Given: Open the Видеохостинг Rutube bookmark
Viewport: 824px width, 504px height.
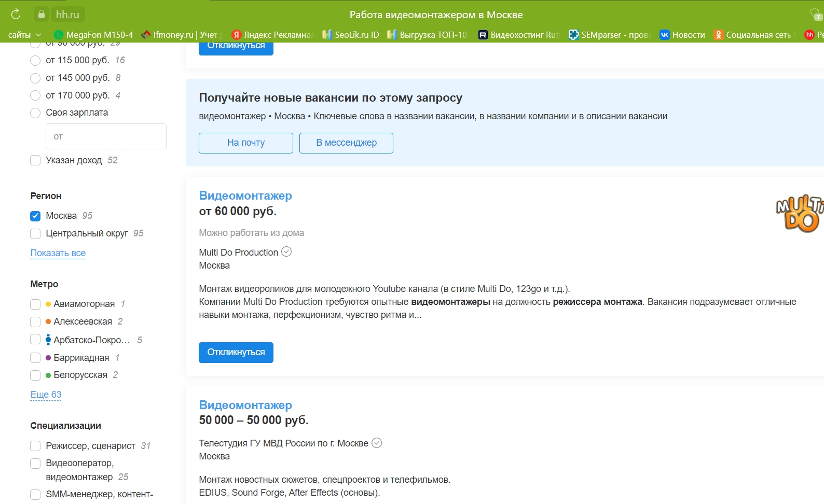Looking at the screenshot, I should pyautogui.click(x=519, y=35).
